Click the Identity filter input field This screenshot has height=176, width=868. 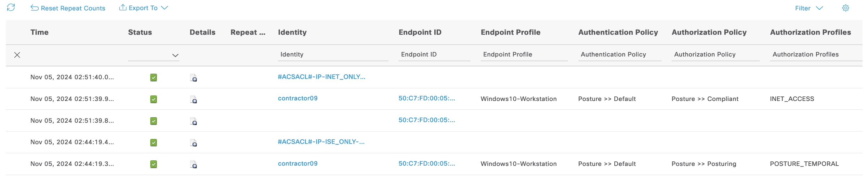click(333, 55)
